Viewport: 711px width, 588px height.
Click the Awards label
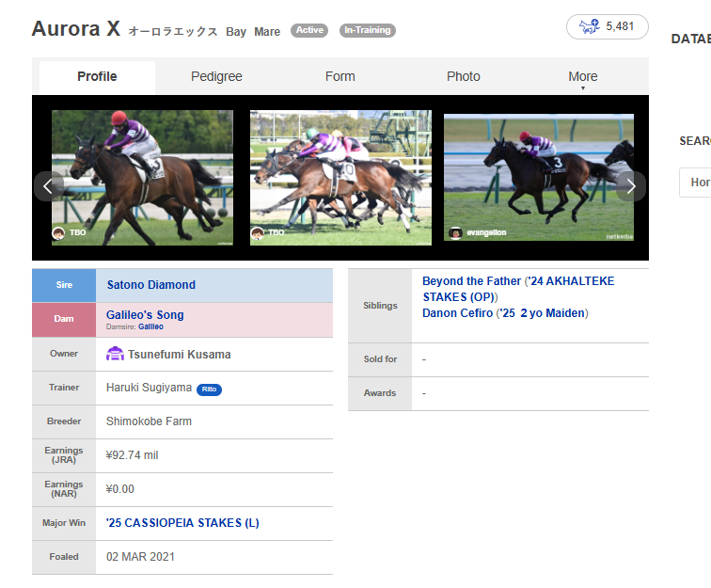(380, 393)
